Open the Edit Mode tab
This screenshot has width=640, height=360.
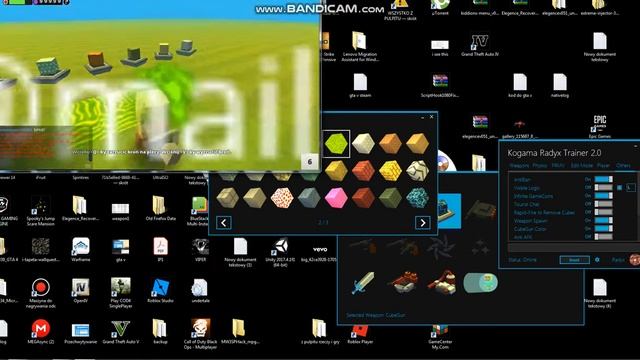[x=581, y=166]
